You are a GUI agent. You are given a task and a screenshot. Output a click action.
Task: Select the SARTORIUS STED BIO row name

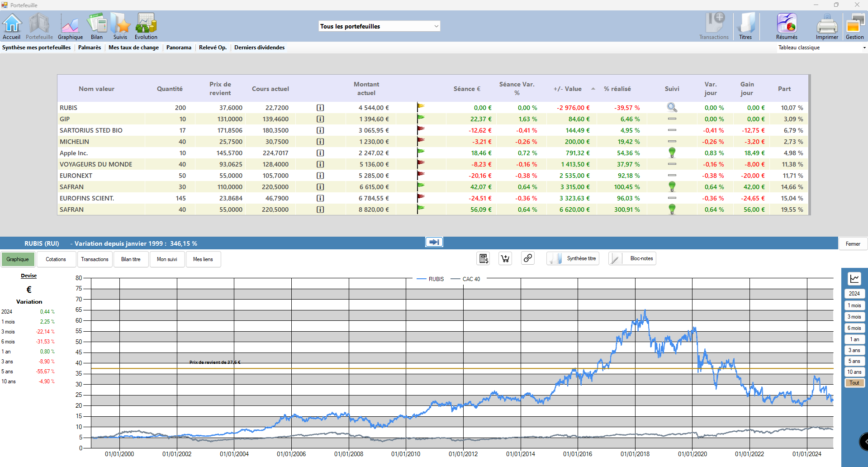pos(91,130)
